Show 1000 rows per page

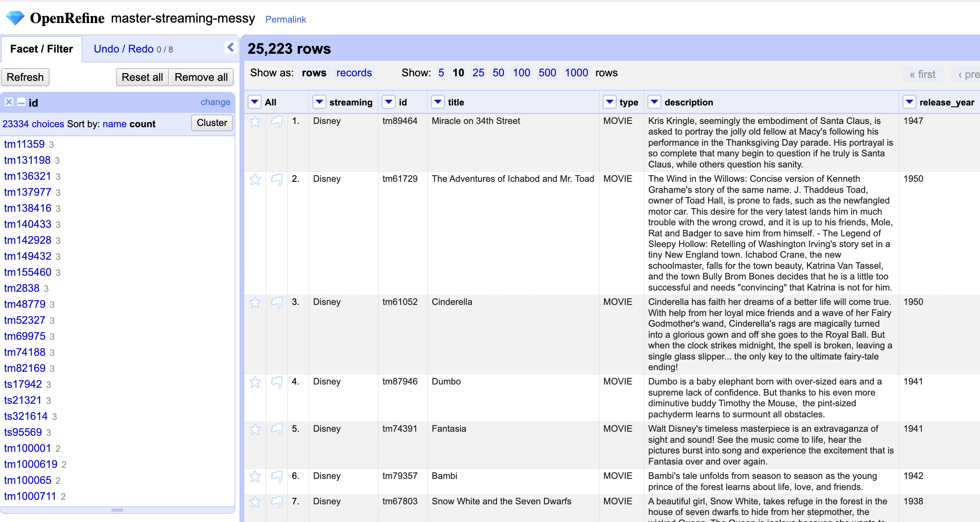point(576,73)
